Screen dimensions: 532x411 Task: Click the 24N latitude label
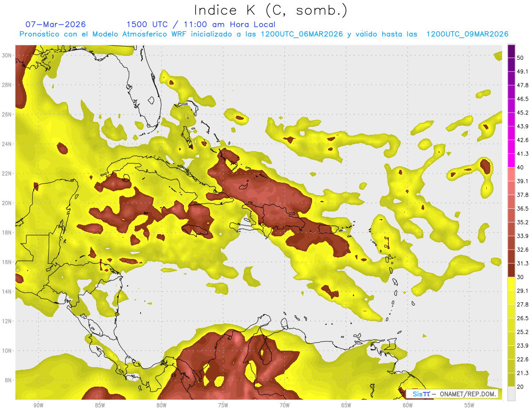(7, 144)
